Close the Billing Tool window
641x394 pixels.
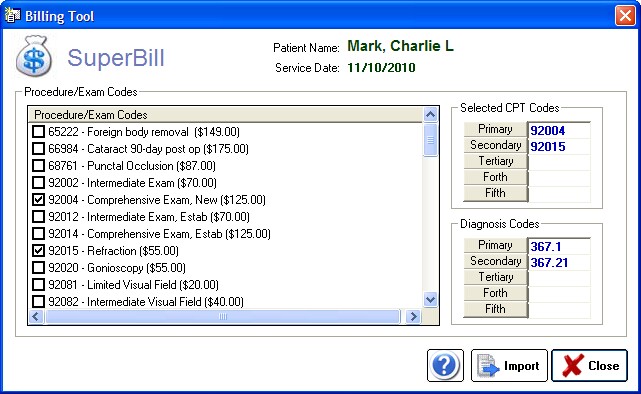coord(625,16)
